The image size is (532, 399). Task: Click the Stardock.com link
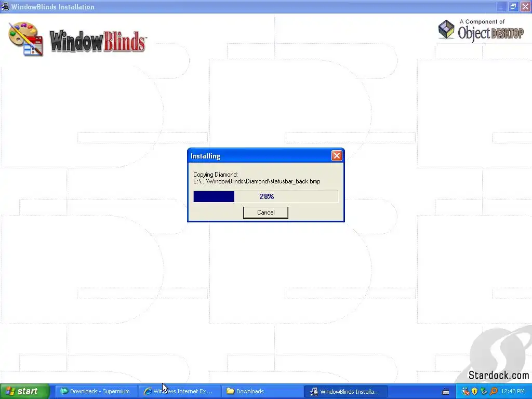[x=498, y=375]
